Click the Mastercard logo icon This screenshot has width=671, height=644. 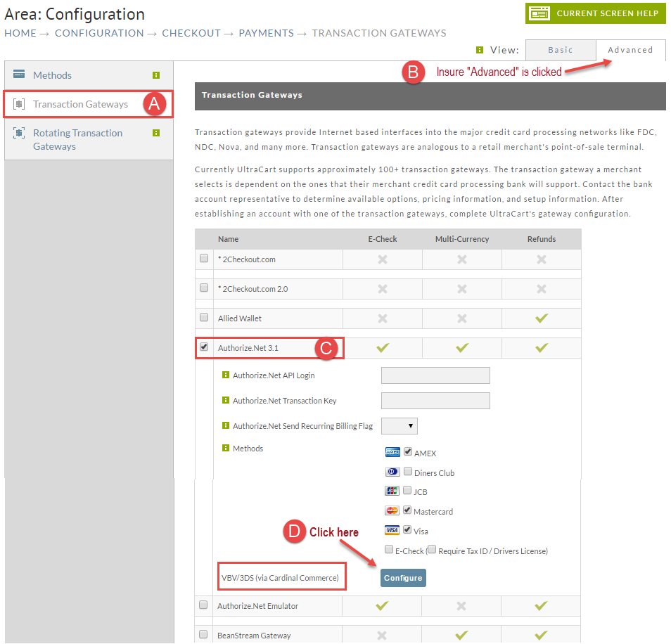[x=392, y=510]
